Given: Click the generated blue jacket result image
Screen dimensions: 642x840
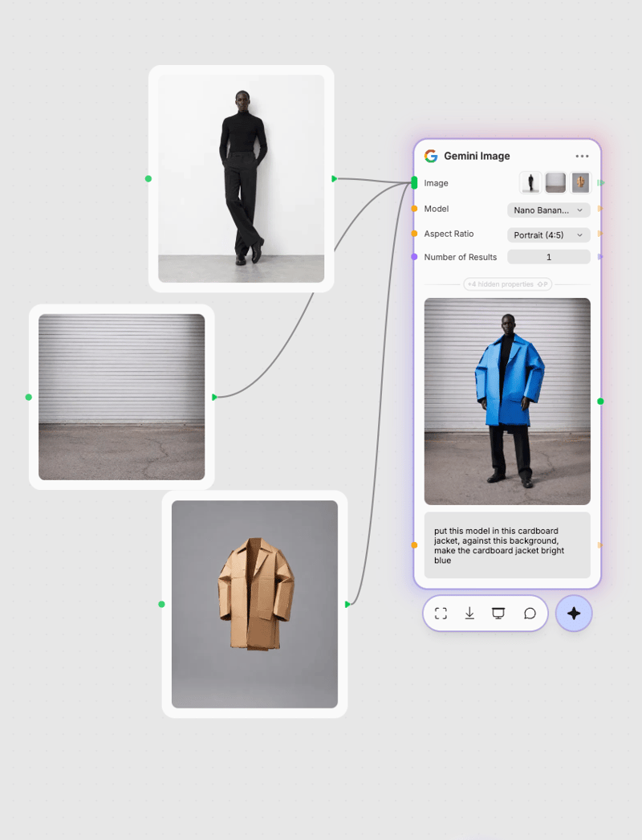Looking at the screenshot, I should coord(508,402).
